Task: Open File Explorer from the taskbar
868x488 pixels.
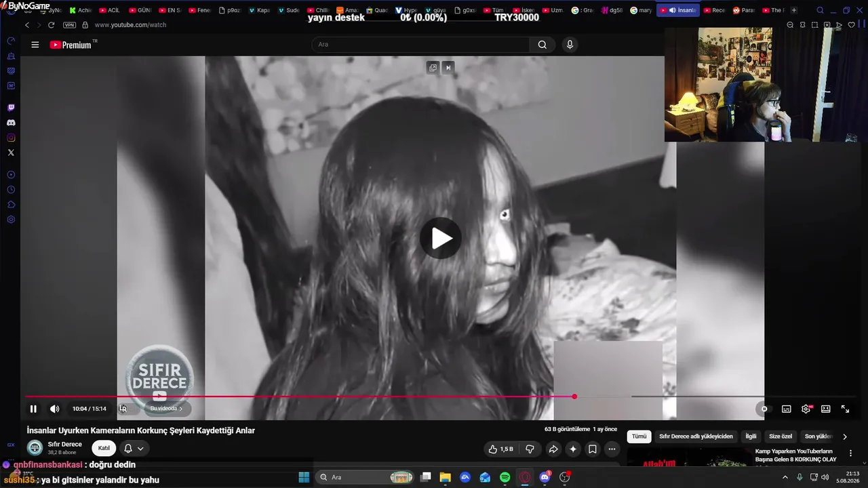Action: (x=446, y=477)
